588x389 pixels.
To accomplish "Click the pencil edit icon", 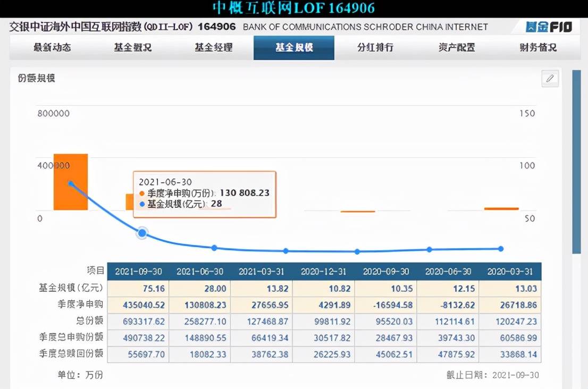I will tap(550, 79).
